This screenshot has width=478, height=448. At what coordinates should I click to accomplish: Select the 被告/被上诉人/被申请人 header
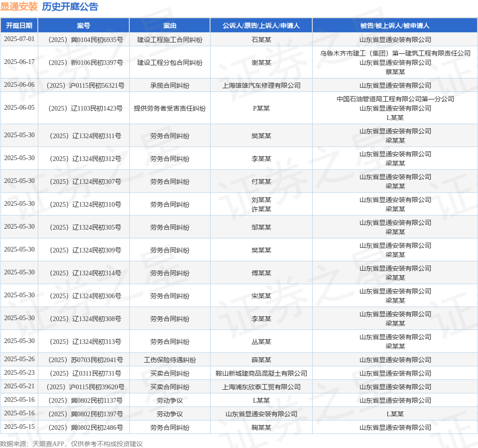tap(395, 26)
